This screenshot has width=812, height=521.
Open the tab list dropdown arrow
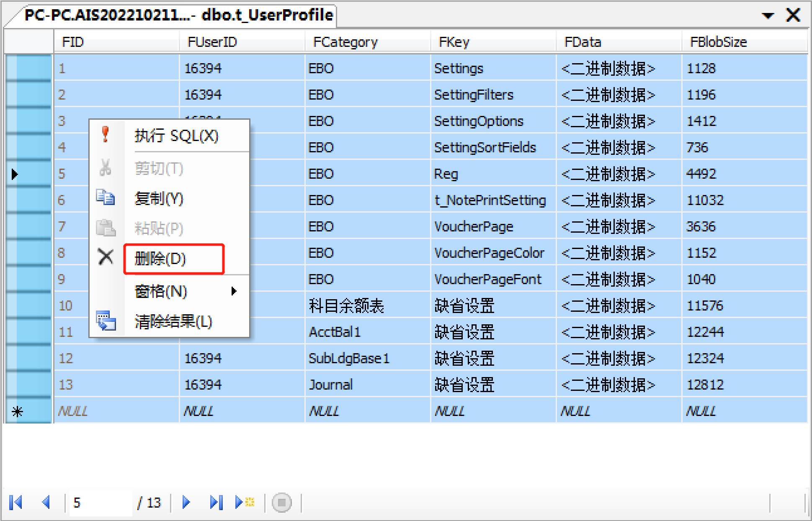768,16
